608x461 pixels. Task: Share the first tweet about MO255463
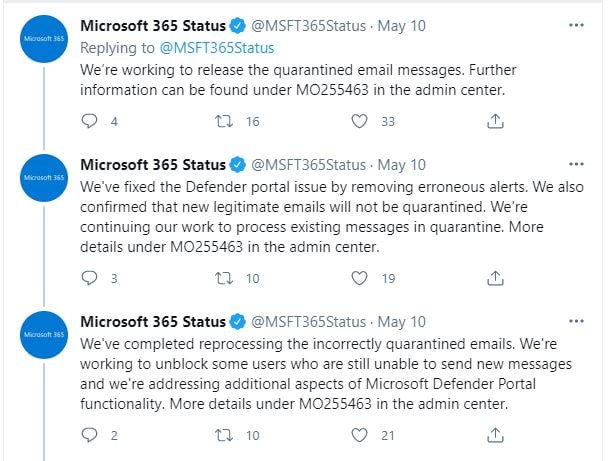tap(495, 121)
